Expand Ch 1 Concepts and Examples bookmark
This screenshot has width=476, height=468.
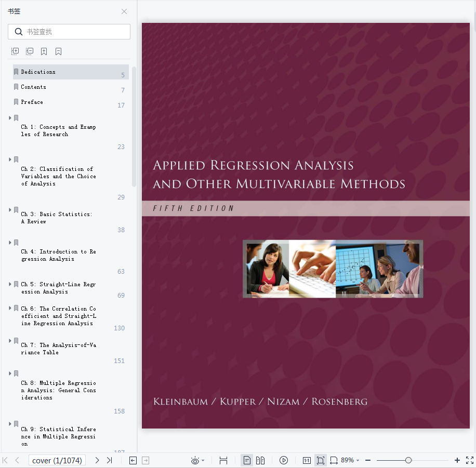click(x=10, y=118)
